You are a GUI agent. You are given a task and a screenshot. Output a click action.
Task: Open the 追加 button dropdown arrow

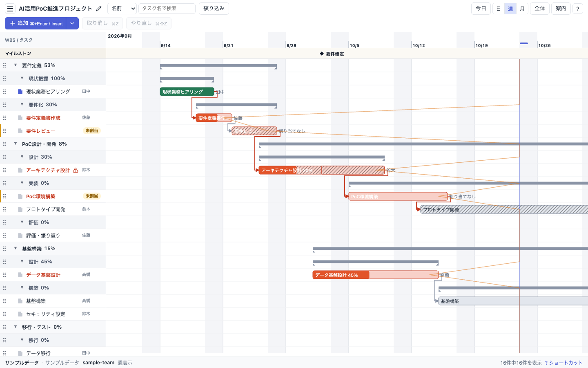[x=72, y=23]
